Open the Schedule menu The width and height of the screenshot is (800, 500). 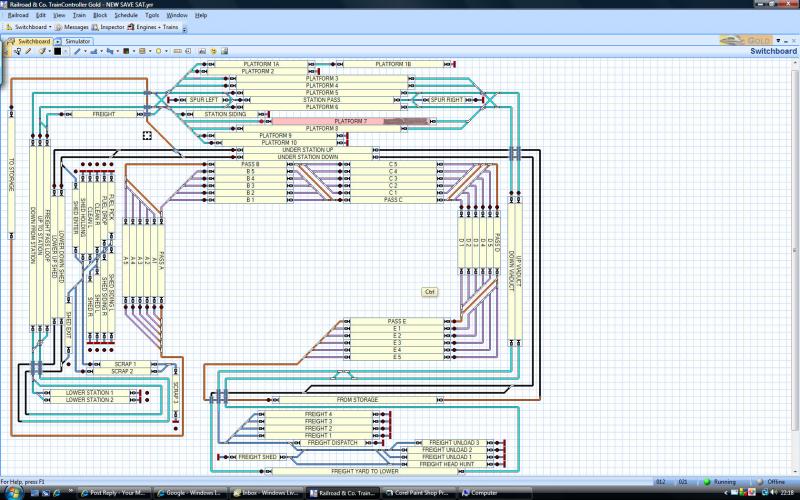(x=126, y=16)
